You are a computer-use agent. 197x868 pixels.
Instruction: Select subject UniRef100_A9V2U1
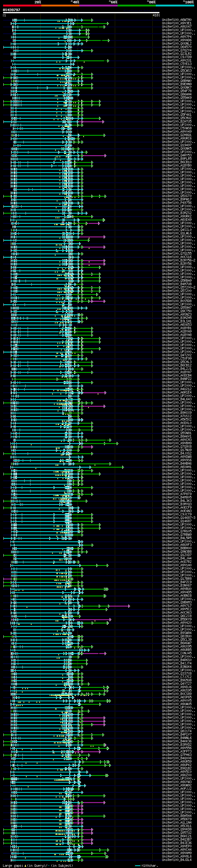pyautogui.click(x=177, y=60)
